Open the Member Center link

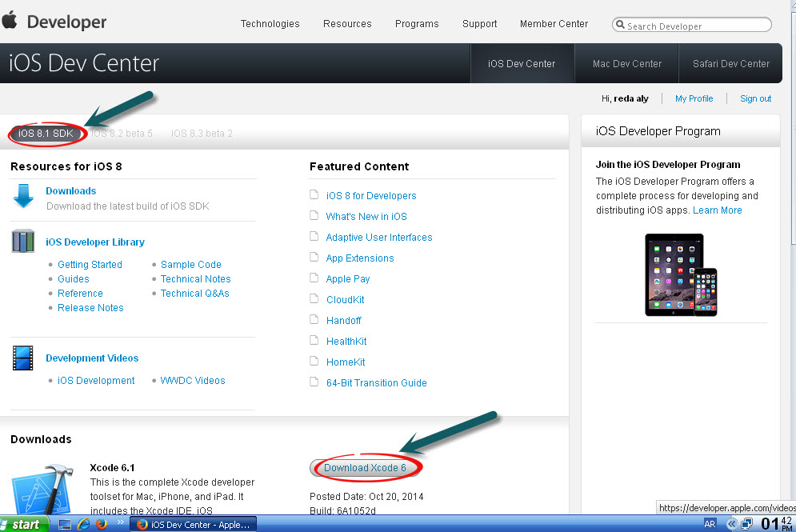click(x=554, y=24)
